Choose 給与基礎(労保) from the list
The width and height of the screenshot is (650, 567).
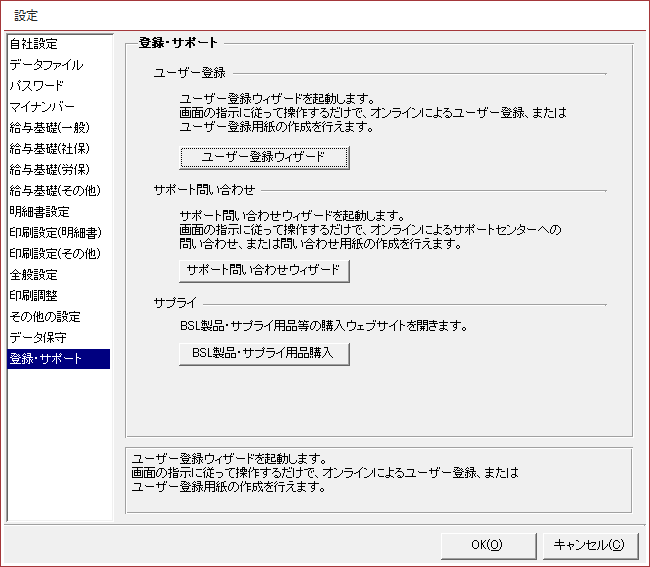pyautogui.click(x=49, y=170)
